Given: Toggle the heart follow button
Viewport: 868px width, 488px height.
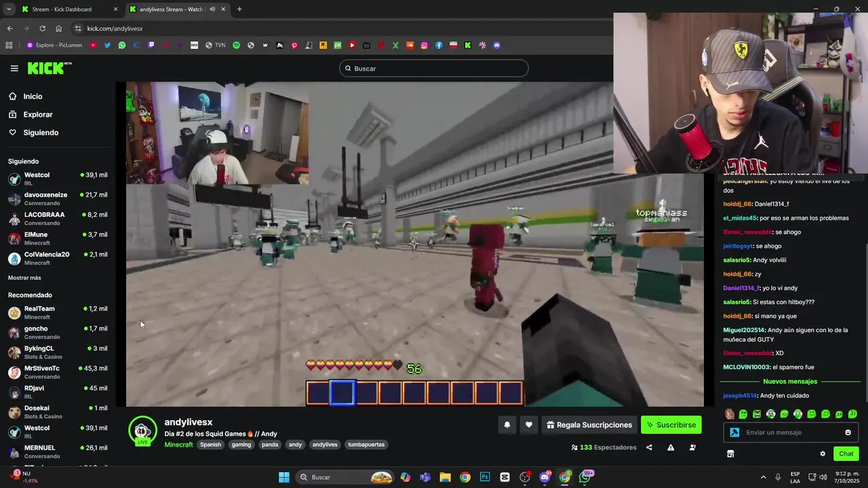Looking at the screenshot, I should tap(529, 425).
